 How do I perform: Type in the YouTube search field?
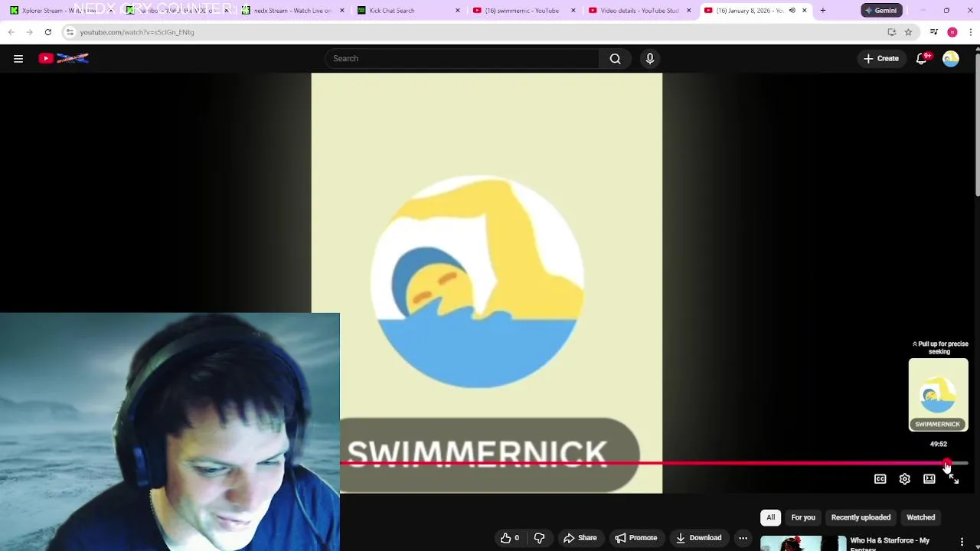462,58
